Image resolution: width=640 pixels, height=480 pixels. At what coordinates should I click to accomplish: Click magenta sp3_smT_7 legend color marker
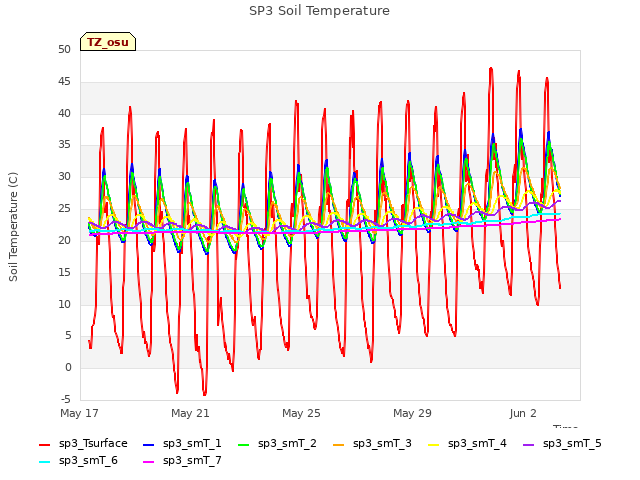(149, 462)
